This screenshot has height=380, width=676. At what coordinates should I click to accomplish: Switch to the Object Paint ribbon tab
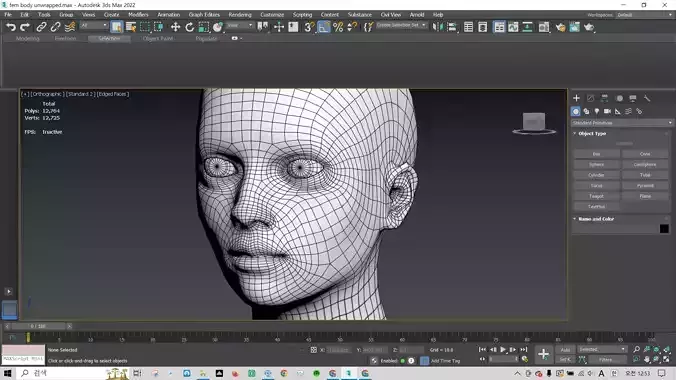(x=158, y=39)
